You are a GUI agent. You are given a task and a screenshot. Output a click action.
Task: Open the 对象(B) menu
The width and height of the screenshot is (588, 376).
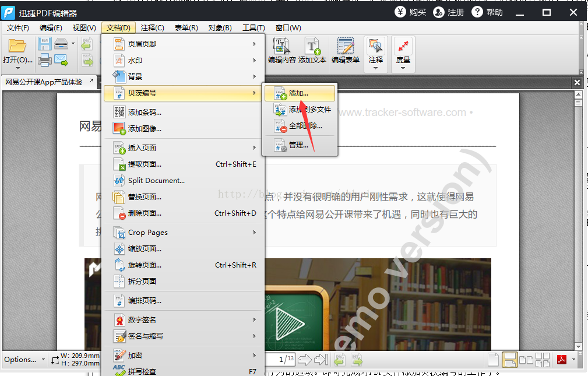220,28
